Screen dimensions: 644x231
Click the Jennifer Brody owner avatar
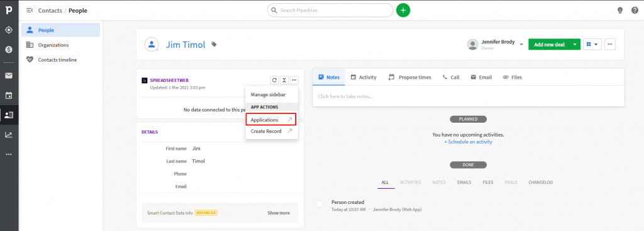click(473, 45)
